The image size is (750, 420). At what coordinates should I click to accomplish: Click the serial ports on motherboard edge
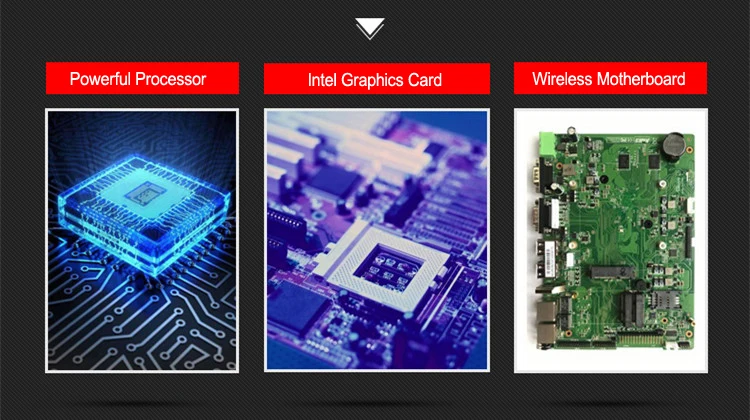[x=542, y=196]
